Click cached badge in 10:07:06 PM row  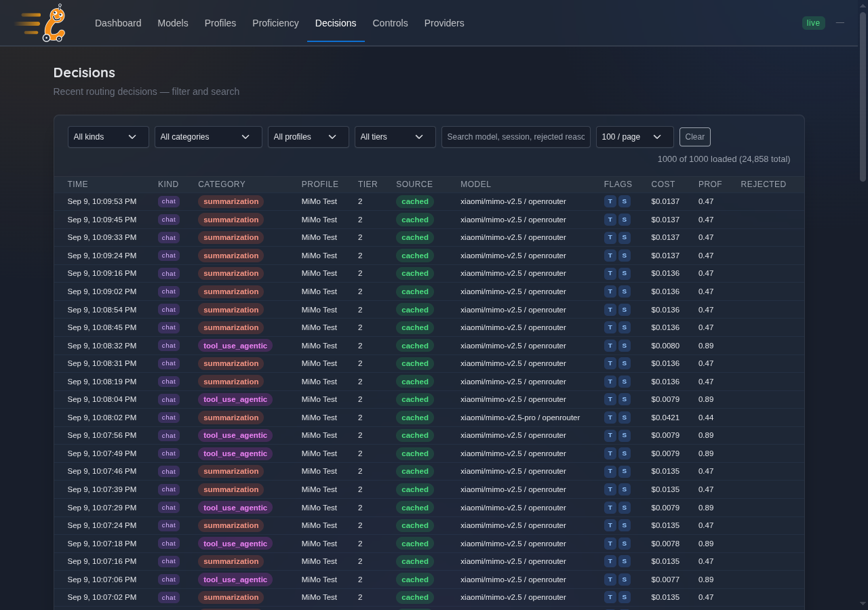pos(415,579)
